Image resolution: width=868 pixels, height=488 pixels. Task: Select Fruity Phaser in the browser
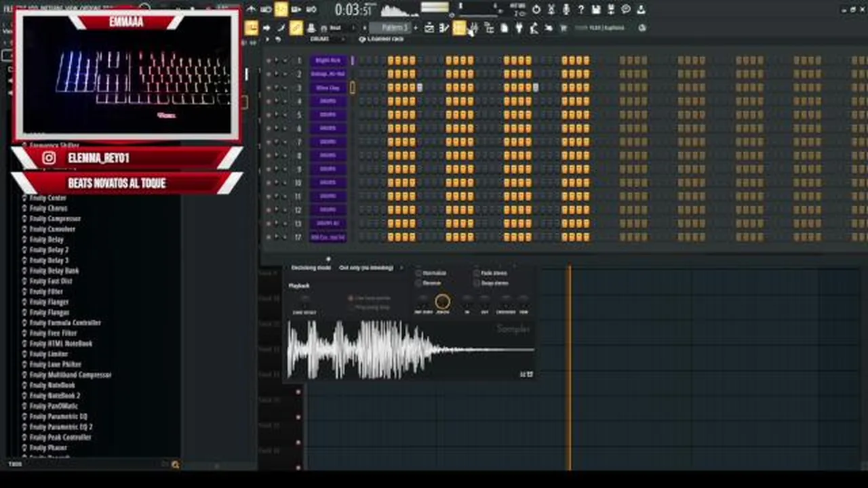pos(47,447)
